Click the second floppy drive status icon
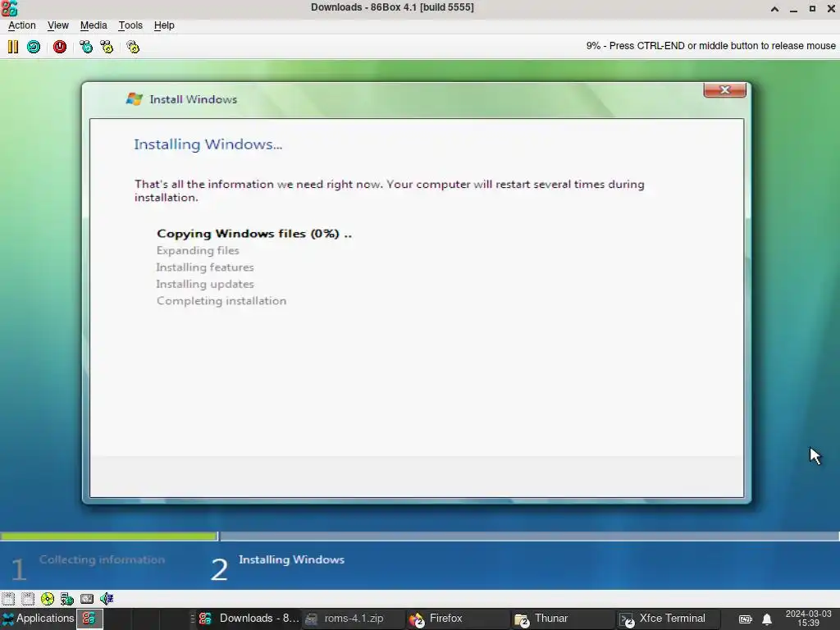Screen dimensions: 840x630 [x=28, y=598]
